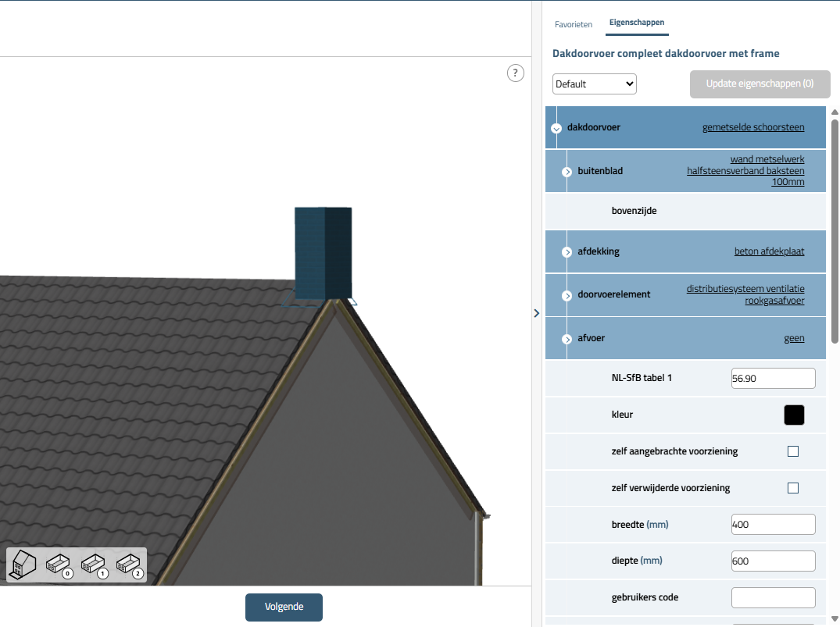The image size is (840, 627).
Task: Open the 'gemetselde schoorsteen' link
Action: tap(752, 127)
